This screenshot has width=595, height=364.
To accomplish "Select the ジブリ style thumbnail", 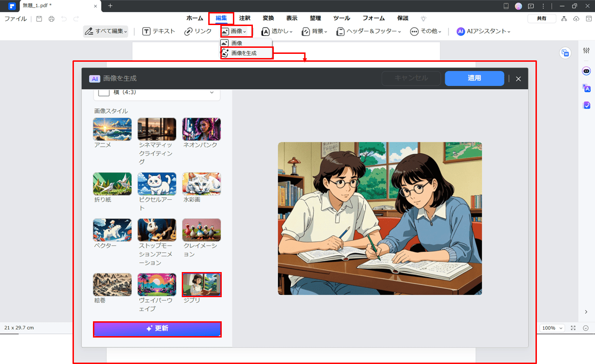I will click(201, 285).
